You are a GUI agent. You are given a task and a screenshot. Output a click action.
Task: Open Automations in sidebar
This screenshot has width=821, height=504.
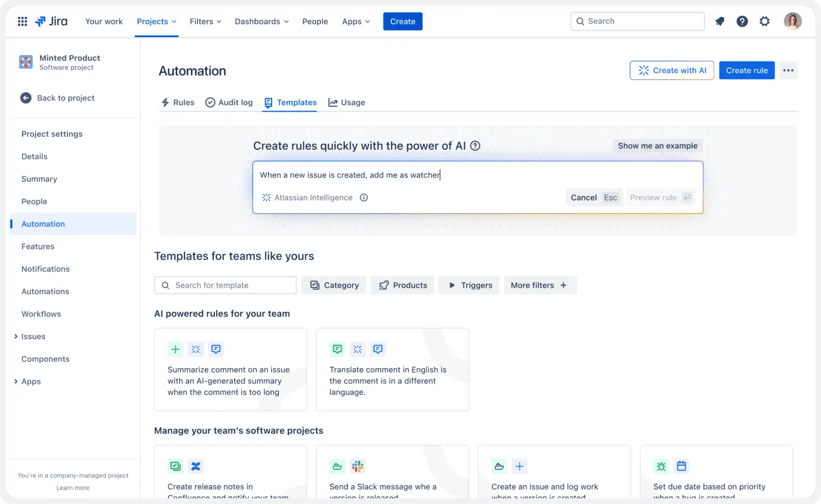click(x=45, y=292)
